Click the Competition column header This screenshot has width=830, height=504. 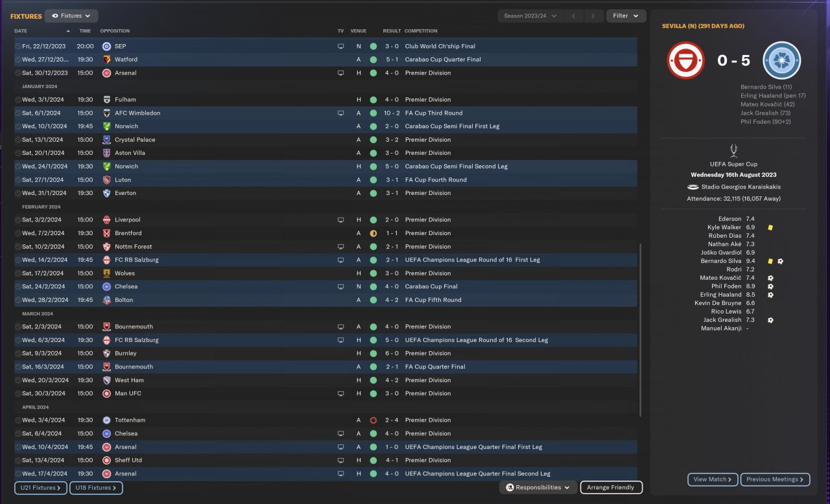tap(421, 31)
